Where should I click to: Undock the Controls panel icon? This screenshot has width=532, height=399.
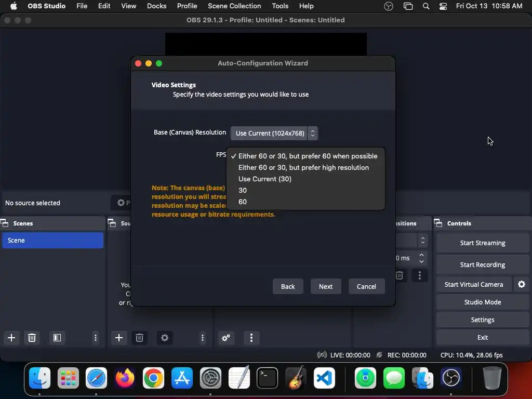pyautogui.click(x=438, y=223)
